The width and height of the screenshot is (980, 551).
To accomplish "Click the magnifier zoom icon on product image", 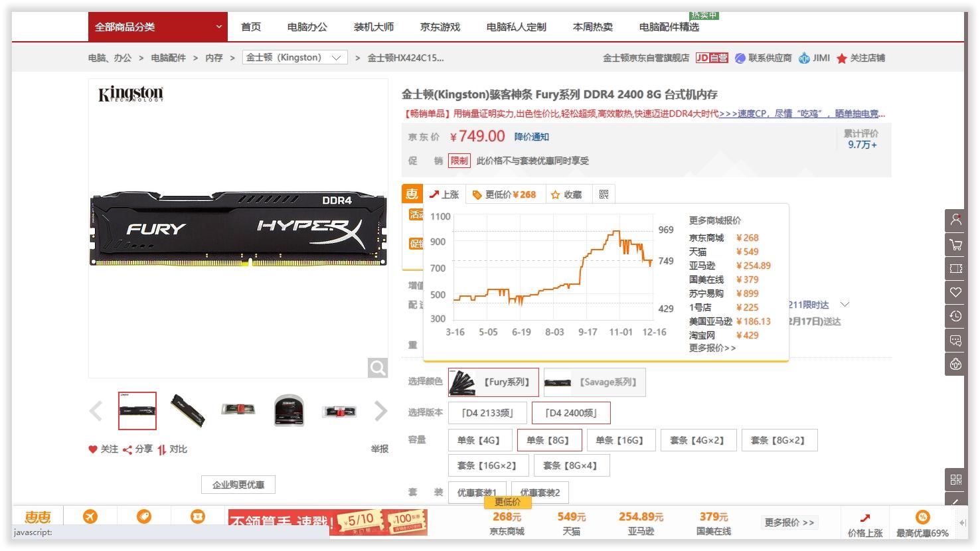I will pyautogui.click(x=378, y=367).
